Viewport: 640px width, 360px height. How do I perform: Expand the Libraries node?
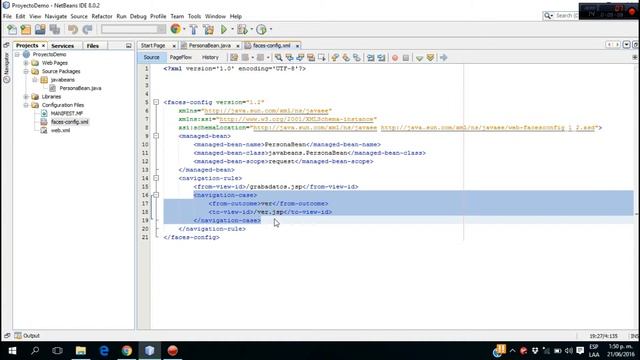click(26, 97)
